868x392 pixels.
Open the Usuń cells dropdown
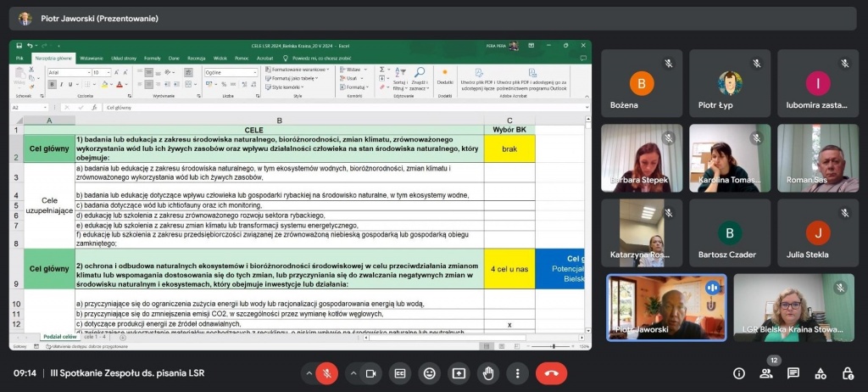351,78
